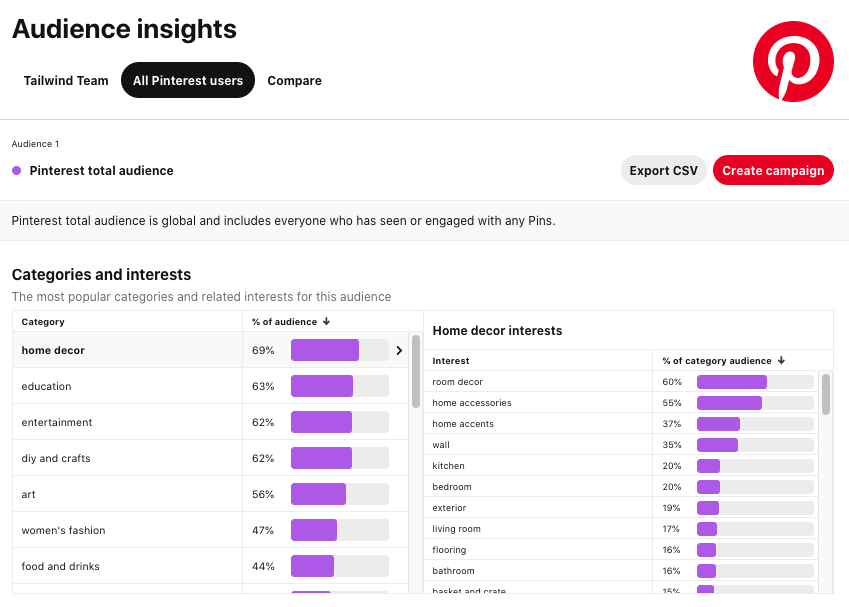The image size is (849, 607).
Task: Click sort arrow beside % of category audience
Action: coord(781,361)
